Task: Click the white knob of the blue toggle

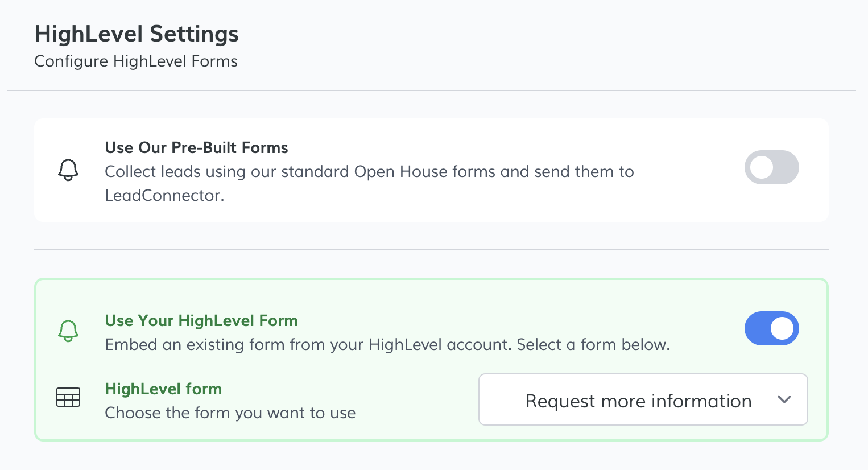Action: click(782, 328)
